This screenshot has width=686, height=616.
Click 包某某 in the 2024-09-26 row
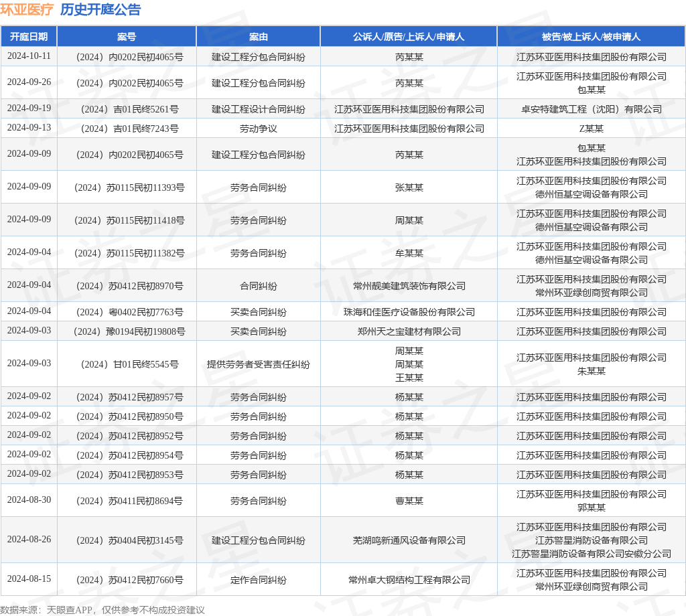coord(591,90)
